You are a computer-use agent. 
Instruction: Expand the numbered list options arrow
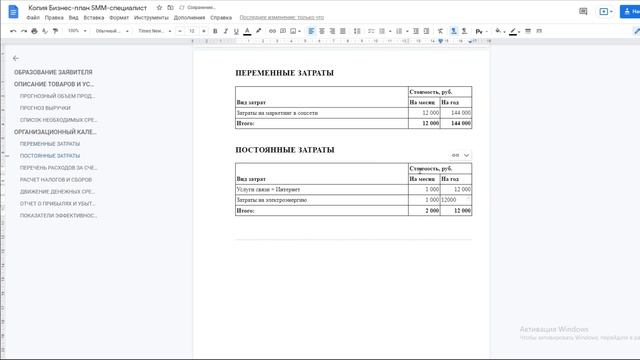point(407,31)
